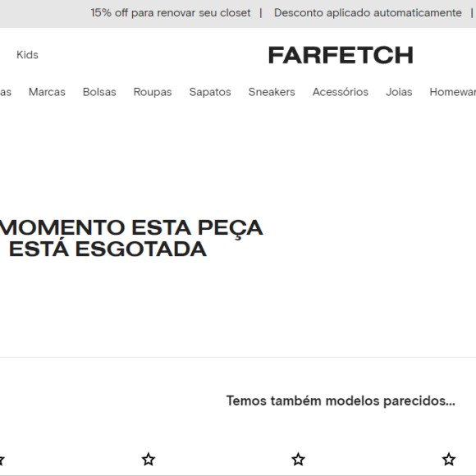This screenshot has height=476, width=476.
Task: Open the Sapatos menu
Action: pos(210,92)
